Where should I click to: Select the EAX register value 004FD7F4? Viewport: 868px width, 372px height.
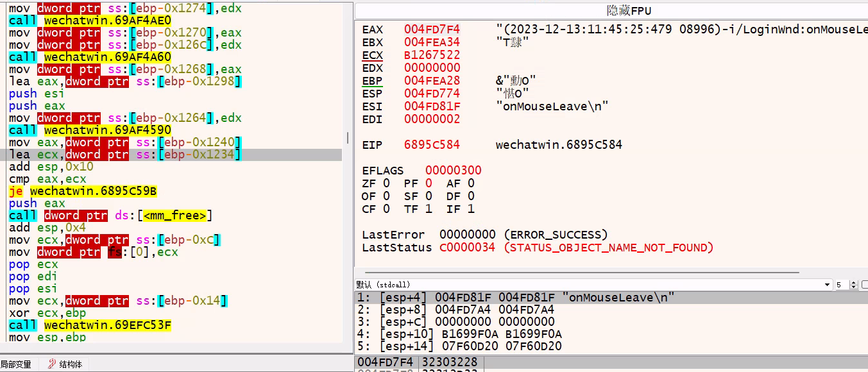click(x=432, y=29)
